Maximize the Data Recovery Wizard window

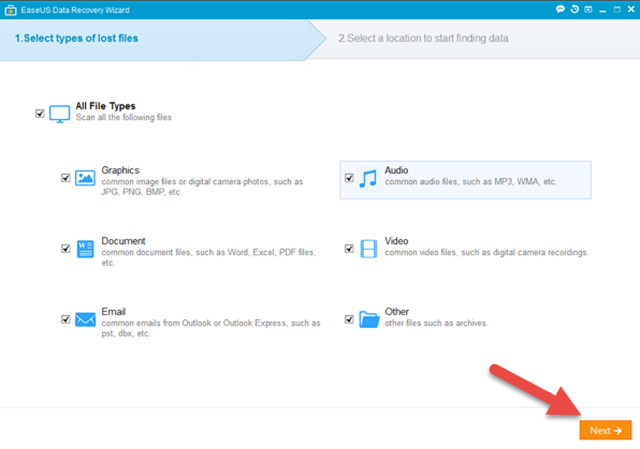(x=617, y=9)
